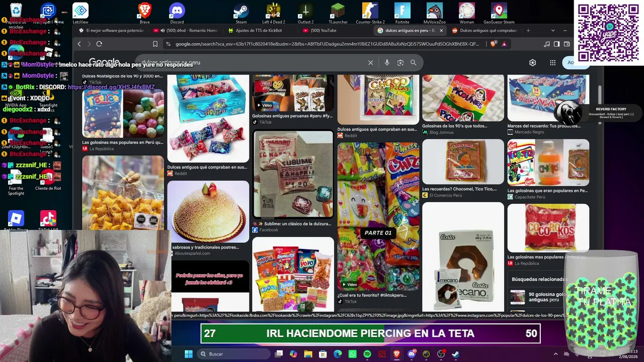Image resolution: width=644 pixels, height=362 pixels.
Task: Click the browser back arrow
Action: click(x=79, y=44)
